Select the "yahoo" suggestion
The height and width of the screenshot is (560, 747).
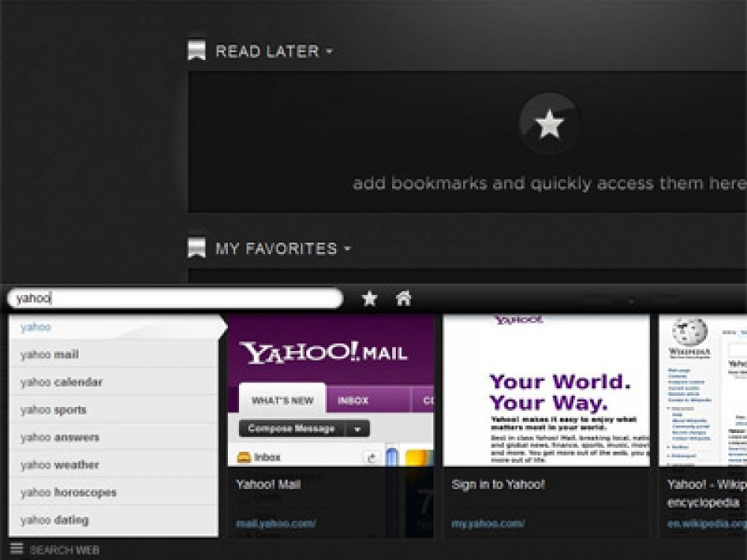pyautogui.click(x=114, y=327)
